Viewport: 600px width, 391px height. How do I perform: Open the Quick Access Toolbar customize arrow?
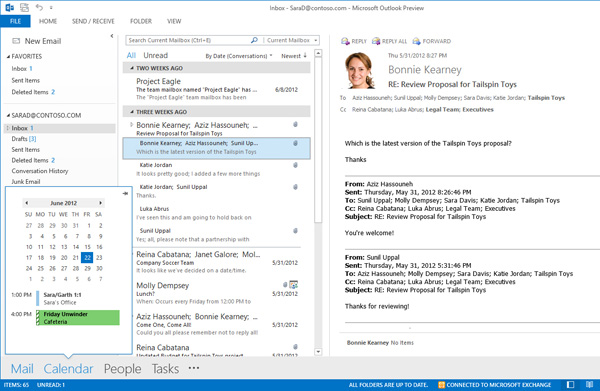point(51,7)
